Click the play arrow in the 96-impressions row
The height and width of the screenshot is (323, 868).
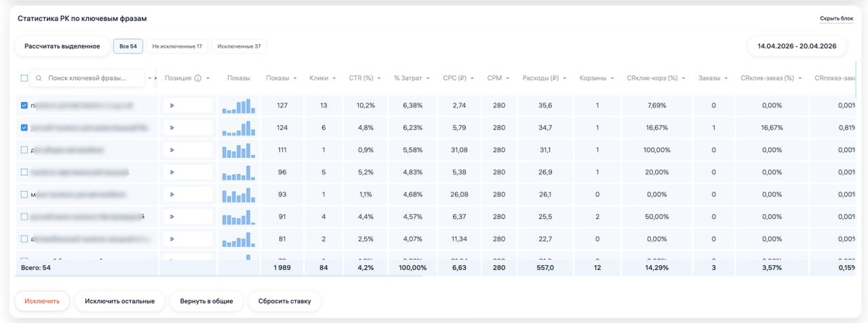(x=172, y=172)
